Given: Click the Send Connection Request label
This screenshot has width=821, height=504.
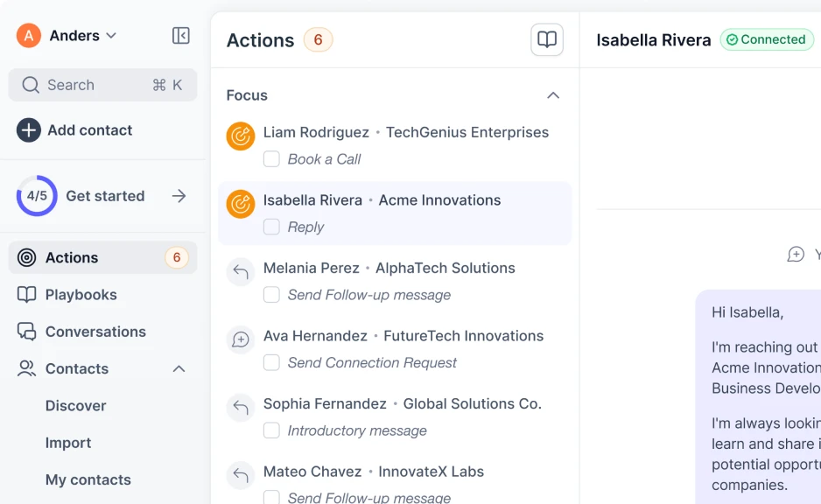Looking at the screenshot, I should click(x=372, y=363).
